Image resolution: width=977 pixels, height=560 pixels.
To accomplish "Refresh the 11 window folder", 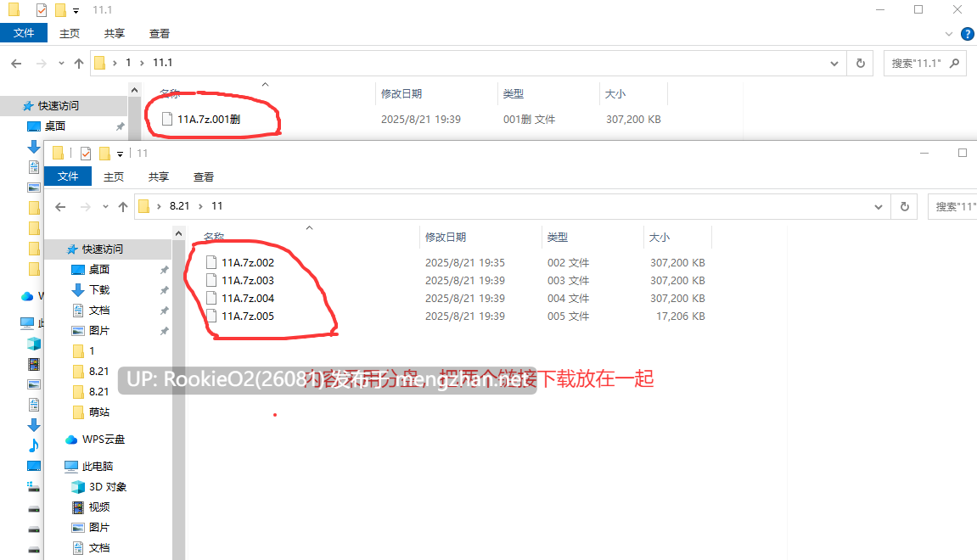I will click(905, 207).
